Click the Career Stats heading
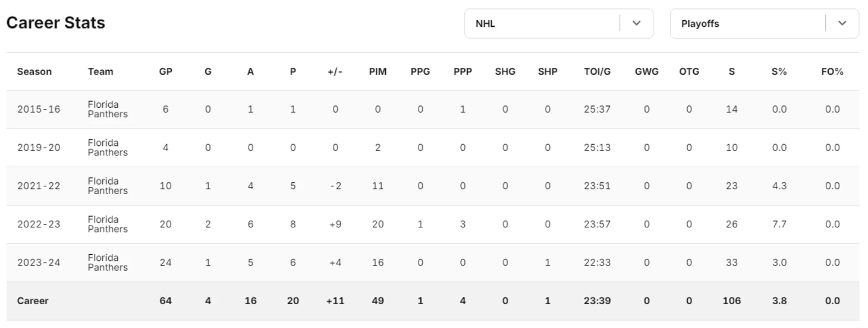The width and height of the screenshot is (868, 328). click(x=56, y=23)
